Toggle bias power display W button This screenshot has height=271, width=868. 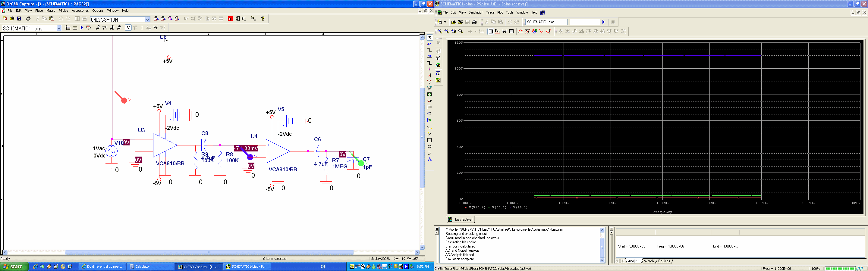(x=156, y=28)
